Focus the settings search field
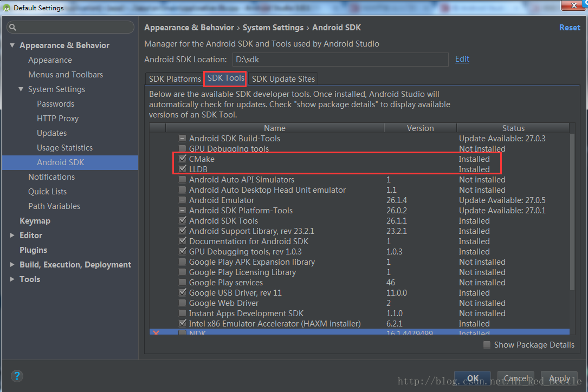 (70, 28)
